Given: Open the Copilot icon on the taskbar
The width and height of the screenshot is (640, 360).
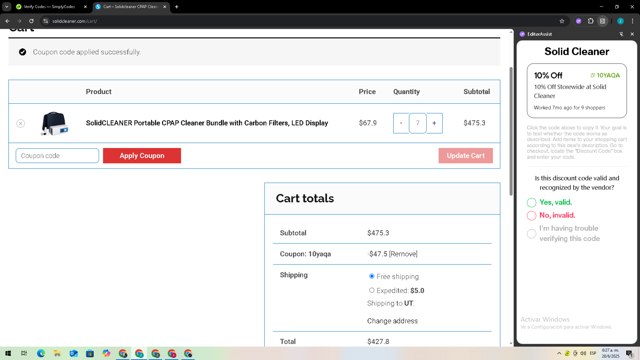Looking at the screenshot, I should (x=106, y=353).
